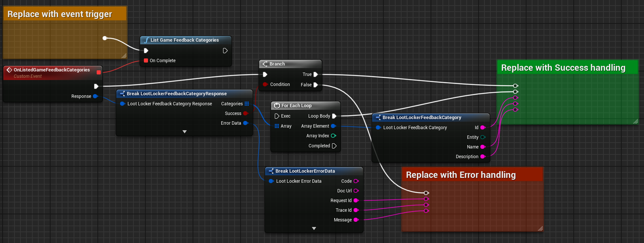
Task: Expand the Break LootLockerErrorData node pins
Action: [x=314, y=228]
